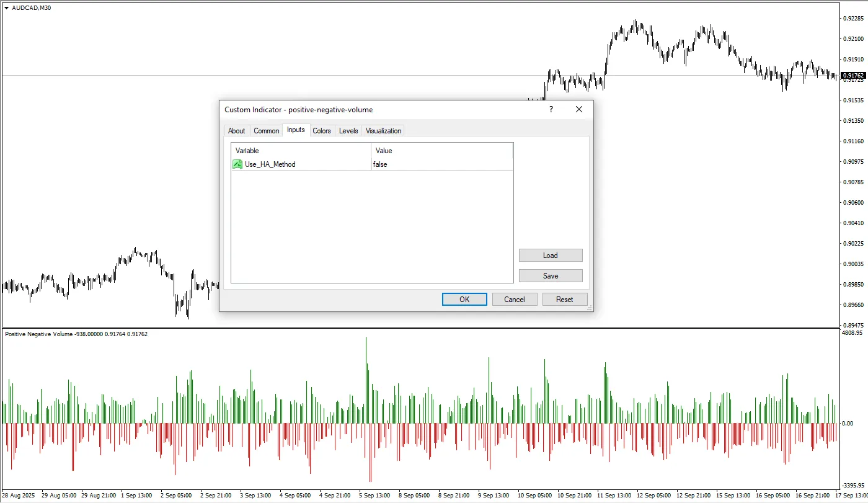868x503 pixels.
Task: Reset inputs with the Reset button
Action: pos(565,300)
